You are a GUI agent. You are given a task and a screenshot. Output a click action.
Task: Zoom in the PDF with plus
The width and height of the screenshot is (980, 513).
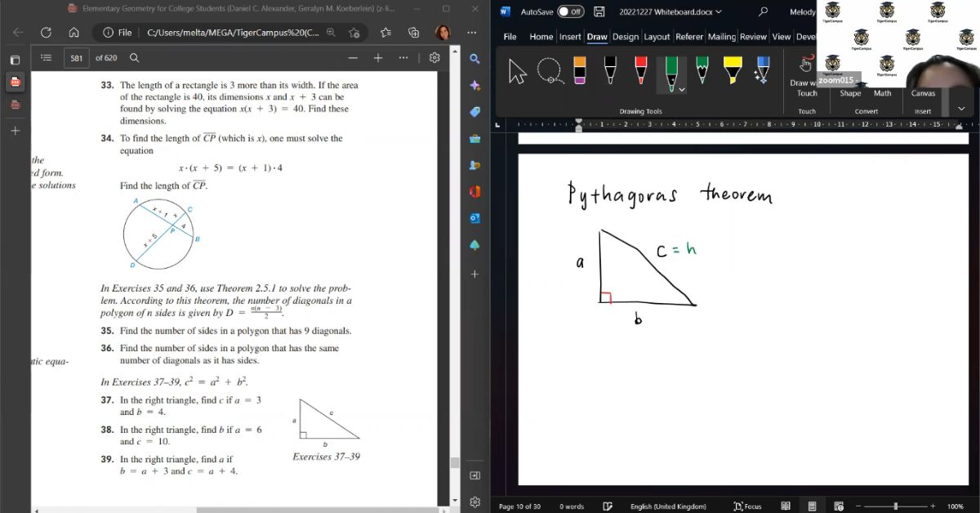pyautogui.click(x=378, y=58)
